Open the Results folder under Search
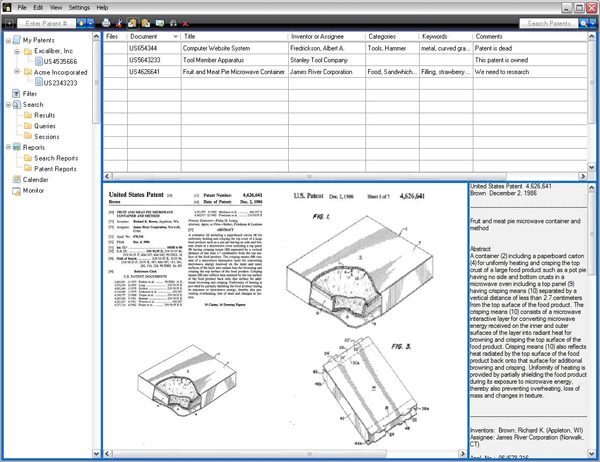This screenshot has height=462, width=600. click(x=44, y=115)
